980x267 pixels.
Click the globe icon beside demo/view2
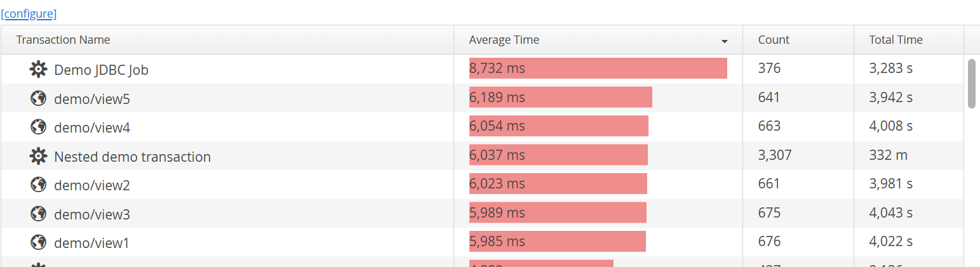pyautogui.click(x=39, y=185)
